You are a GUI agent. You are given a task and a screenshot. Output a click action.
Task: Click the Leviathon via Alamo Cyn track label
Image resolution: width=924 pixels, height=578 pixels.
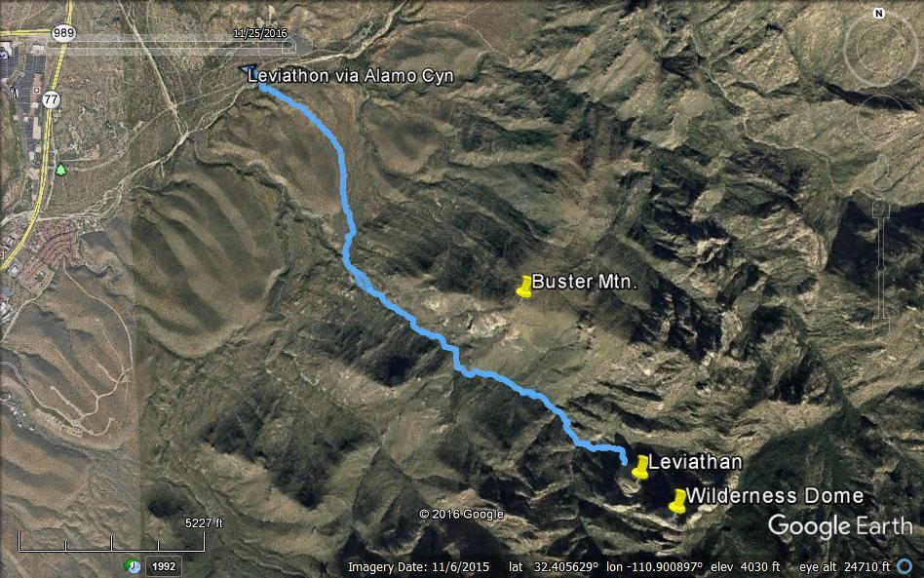click(x=351, y=75)
